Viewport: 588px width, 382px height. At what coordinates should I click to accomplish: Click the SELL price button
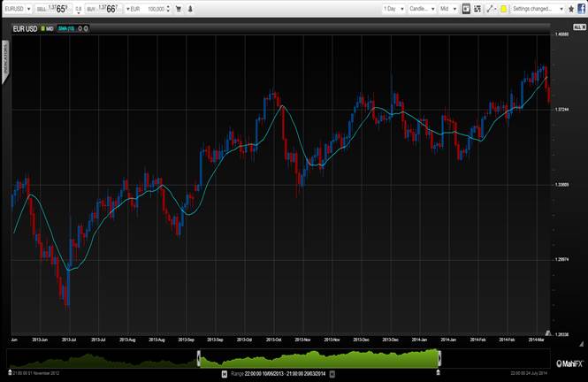coord(53,8)
